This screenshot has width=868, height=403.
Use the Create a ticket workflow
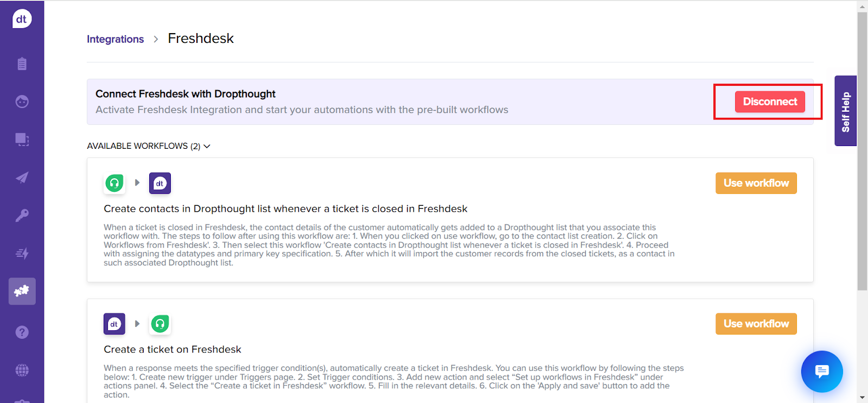(x=756, y=324)
